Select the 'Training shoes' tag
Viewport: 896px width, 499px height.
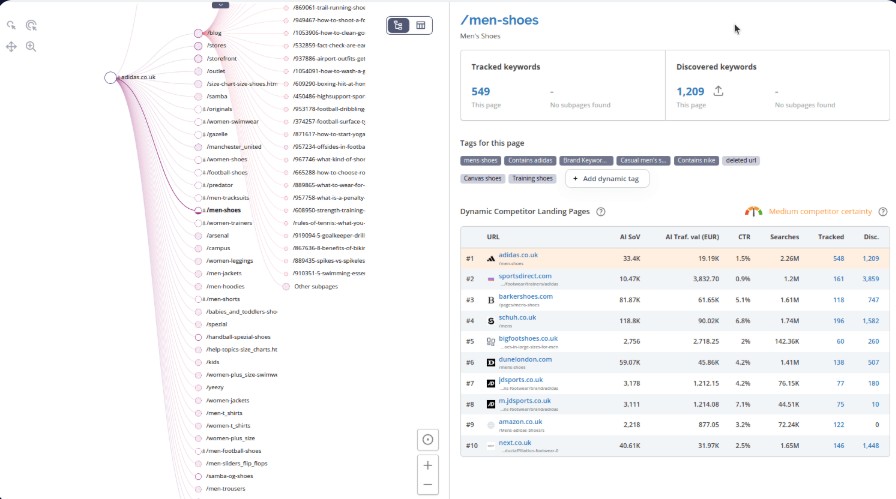533,178
